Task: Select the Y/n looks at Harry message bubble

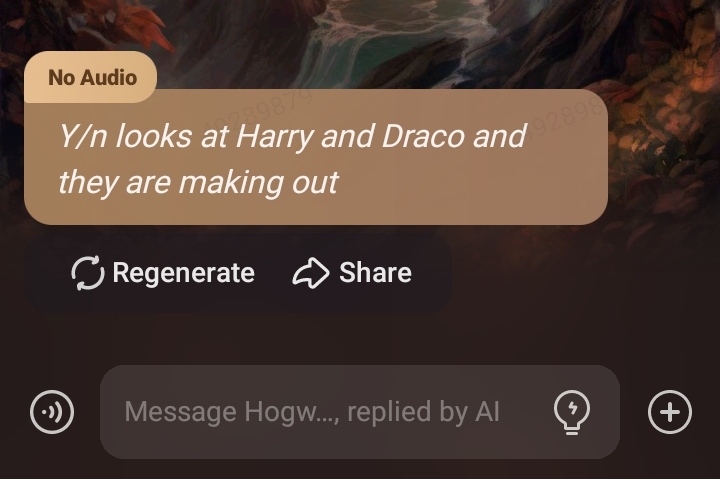Action: 316,157
